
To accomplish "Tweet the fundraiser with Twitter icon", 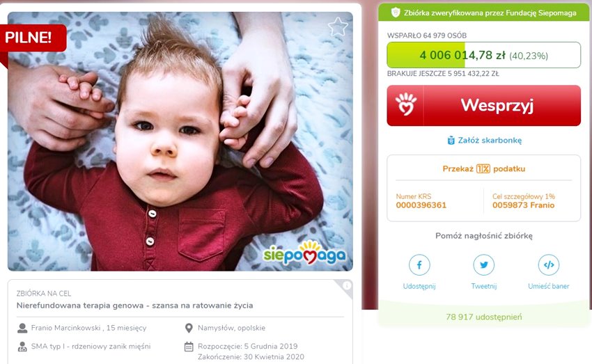I will click(x=483, y=264).
